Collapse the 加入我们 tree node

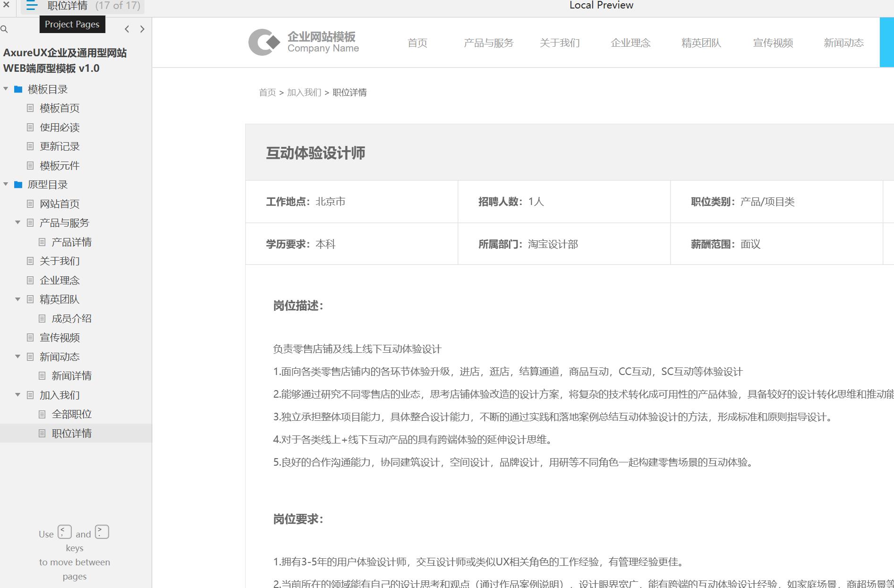17,395
